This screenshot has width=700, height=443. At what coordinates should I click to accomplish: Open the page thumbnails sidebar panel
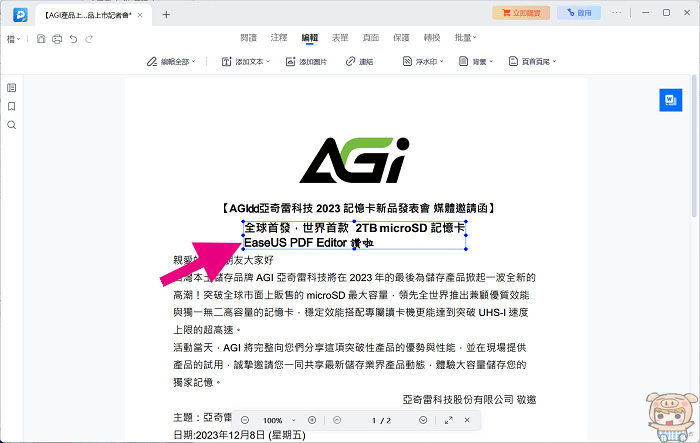(x=12, y=88)
